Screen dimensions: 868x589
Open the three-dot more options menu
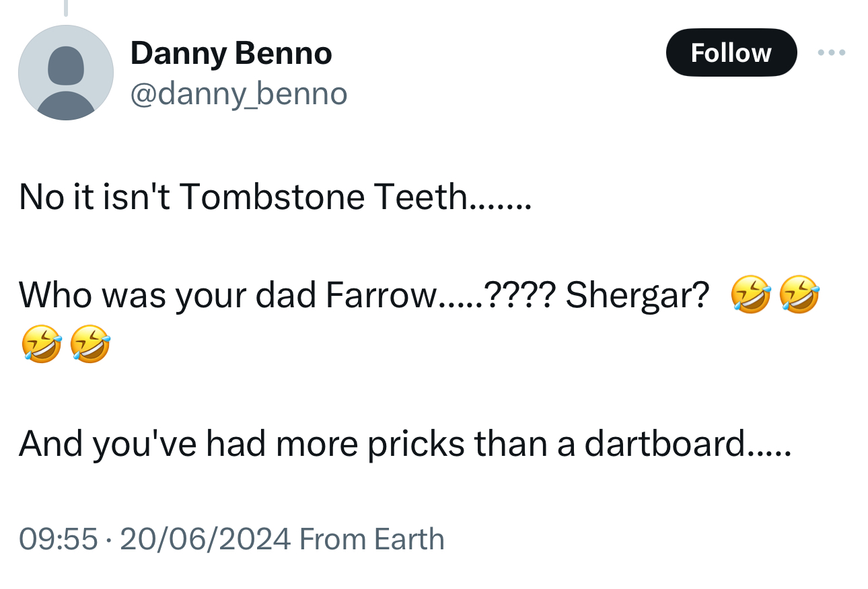tap(831, 52)
